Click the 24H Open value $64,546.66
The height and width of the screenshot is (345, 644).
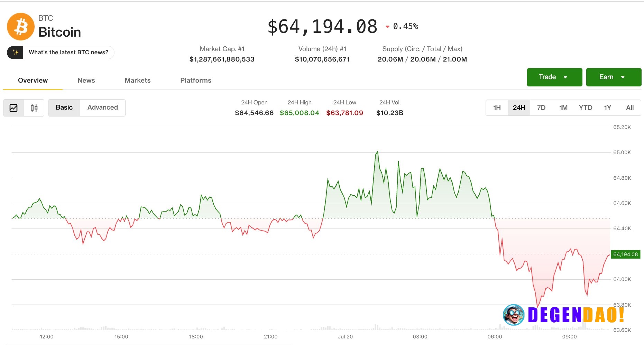pos(254,113)
